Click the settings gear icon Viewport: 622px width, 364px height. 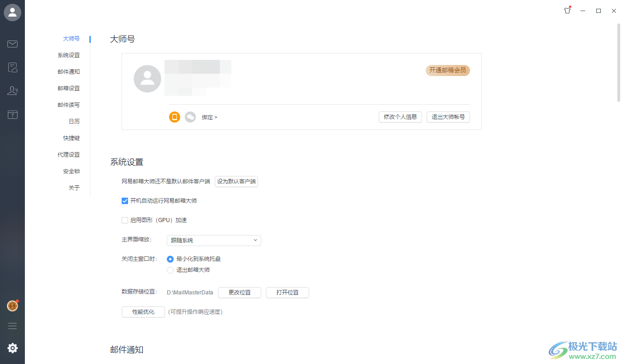coord(12,348)
